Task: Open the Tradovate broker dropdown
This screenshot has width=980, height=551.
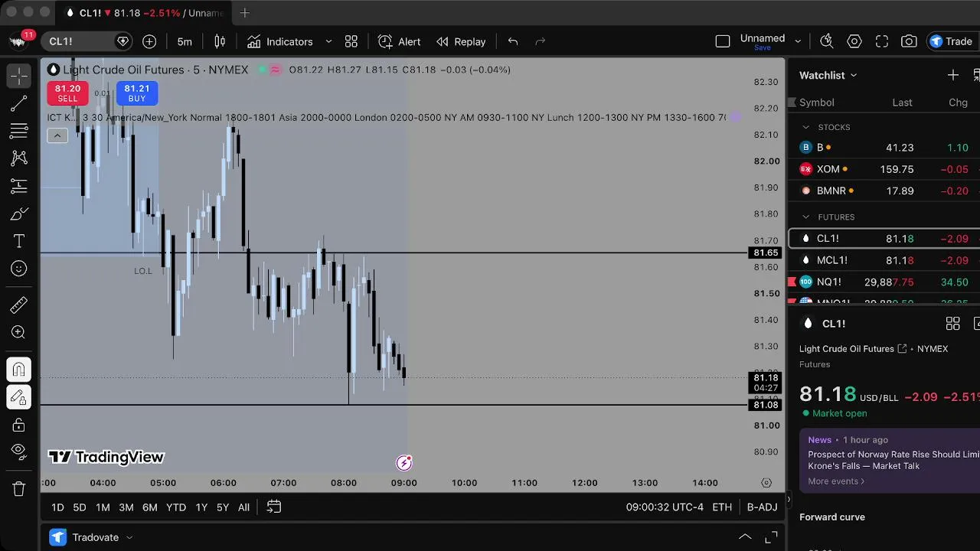Action: pos(91,537)
